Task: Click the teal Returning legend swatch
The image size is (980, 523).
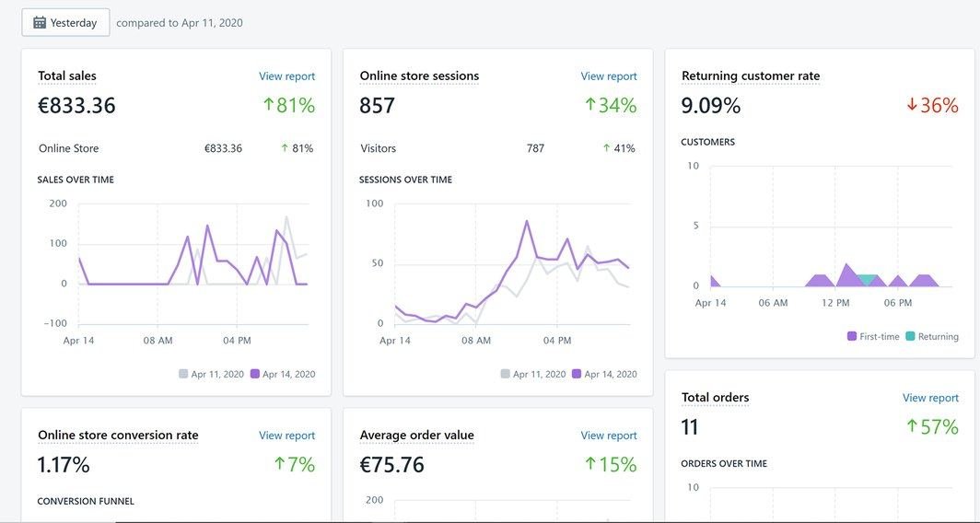Action: (x=910, y=337)
